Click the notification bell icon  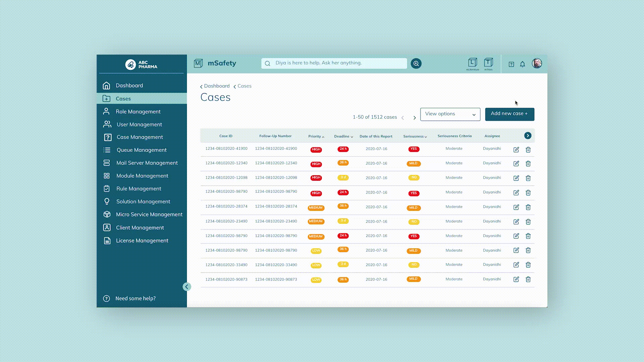(522, 64)
